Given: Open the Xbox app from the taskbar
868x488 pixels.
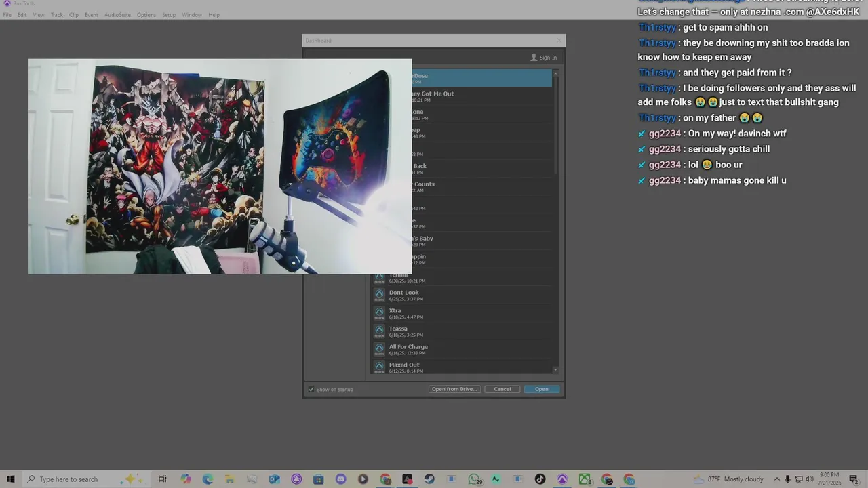Looking at the screenshot, I should [x=585, y=479].
